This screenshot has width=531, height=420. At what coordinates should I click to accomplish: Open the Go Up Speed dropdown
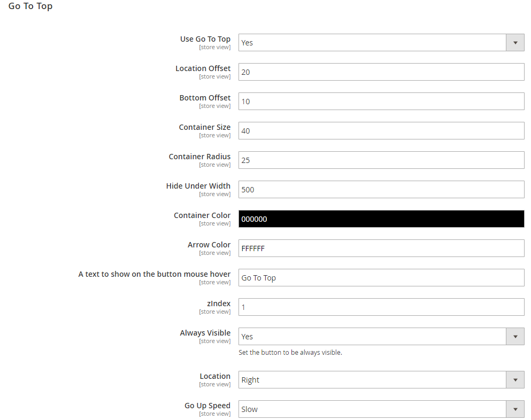click(381, 409)
